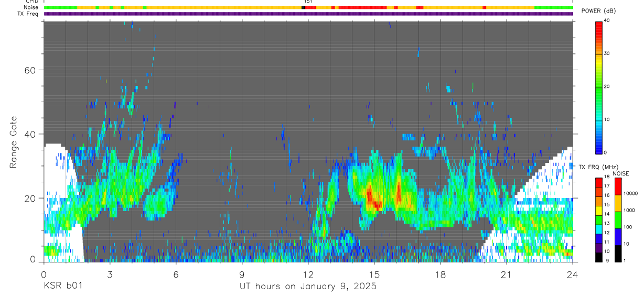
Task: Click the "40" label on power colorbar
Action: (607, 21)
